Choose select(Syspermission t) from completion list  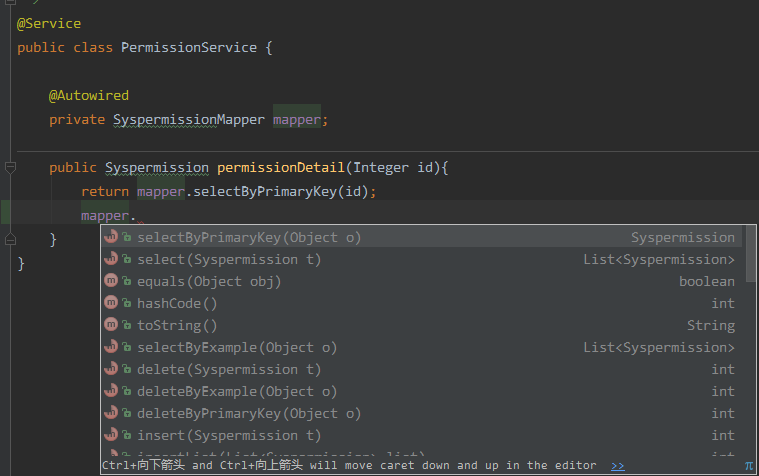pos(229,260)
